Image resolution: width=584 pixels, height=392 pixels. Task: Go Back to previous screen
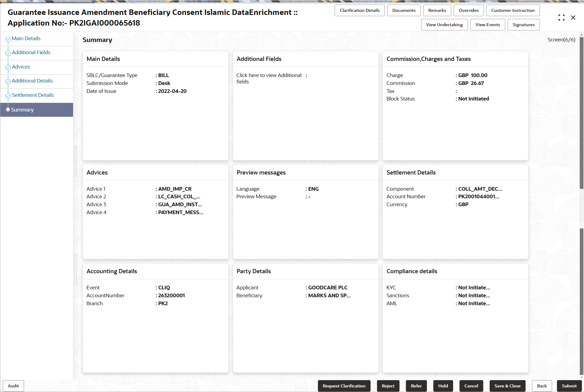(x=542, y=386)
